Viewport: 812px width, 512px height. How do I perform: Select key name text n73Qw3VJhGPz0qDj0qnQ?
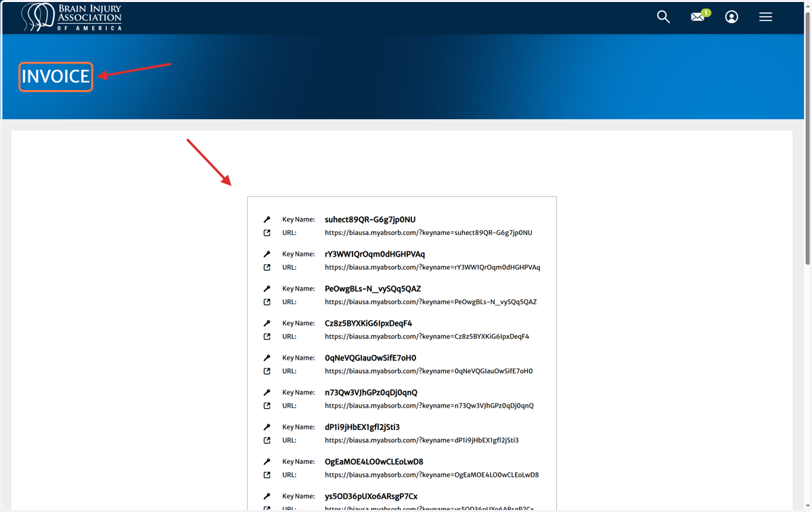pos(371,392)
